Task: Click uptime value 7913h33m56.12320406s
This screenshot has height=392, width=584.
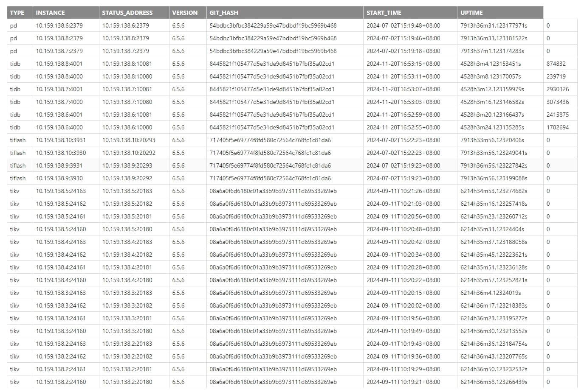Action: pyautogui.click(x=492, y=140)
